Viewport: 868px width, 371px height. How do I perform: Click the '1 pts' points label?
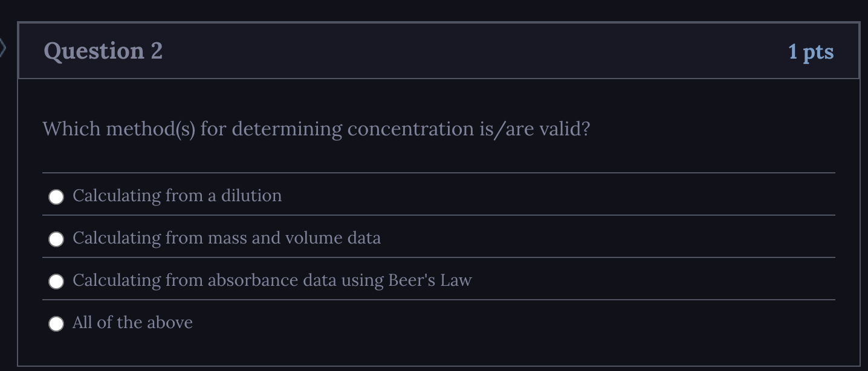click(811, 52)
